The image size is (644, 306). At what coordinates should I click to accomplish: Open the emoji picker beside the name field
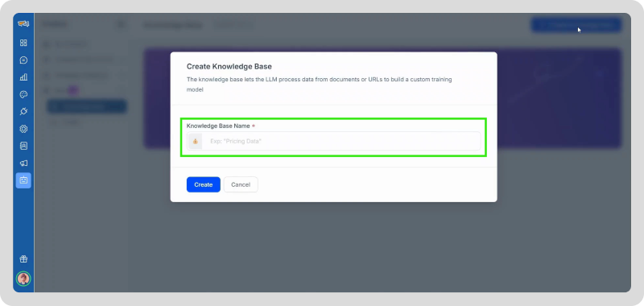tap(195, 141)
